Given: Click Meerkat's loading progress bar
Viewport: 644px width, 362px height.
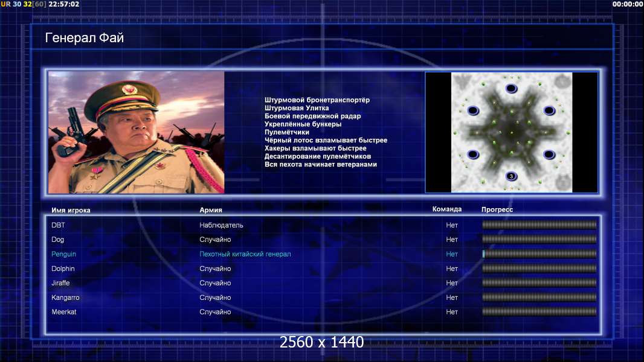Looking at the screenshot, I should click(539, 311).
